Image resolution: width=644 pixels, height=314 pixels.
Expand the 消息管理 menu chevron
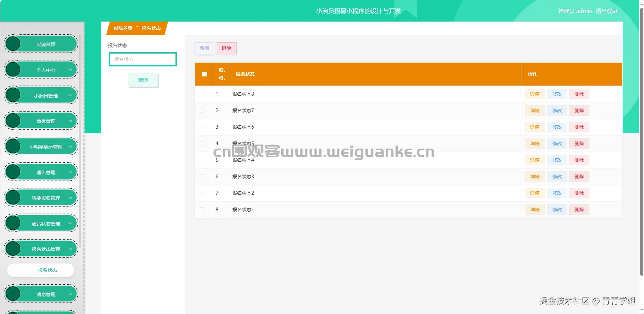point(70,294)
